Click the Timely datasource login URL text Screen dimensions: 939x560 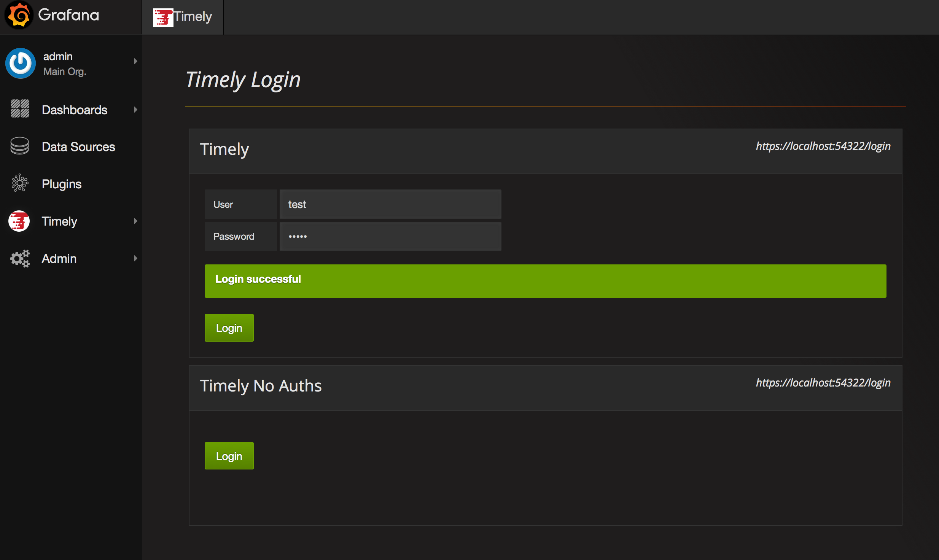click(x=823, y=146)
